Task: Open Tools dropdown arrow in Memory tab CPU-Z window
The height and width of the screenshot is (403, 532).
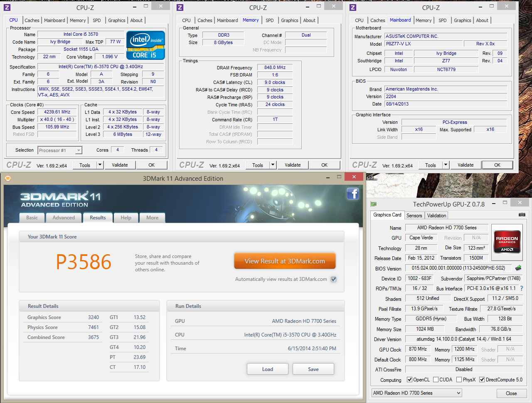Action: tap(273, 165)
